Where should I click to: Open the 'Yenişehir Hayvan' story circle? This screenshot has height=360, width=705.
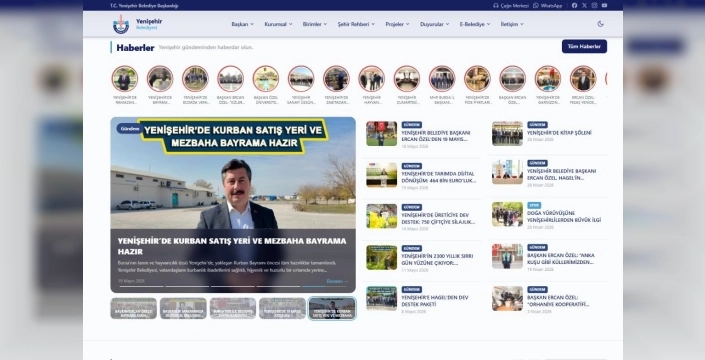pyautogui.click(x=371, y=79)
